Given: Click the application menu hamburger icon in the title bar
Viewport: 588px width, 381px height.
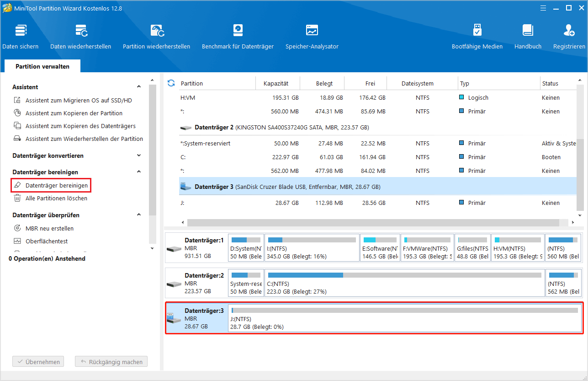Looking at the screenshot, I should (542, 8).
